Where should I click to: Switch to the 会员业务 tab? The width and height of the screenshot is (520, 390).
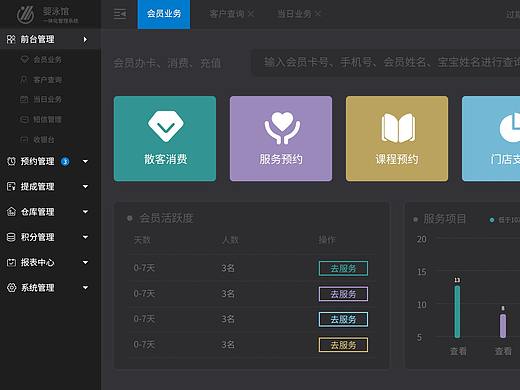[x=164, y=14]
